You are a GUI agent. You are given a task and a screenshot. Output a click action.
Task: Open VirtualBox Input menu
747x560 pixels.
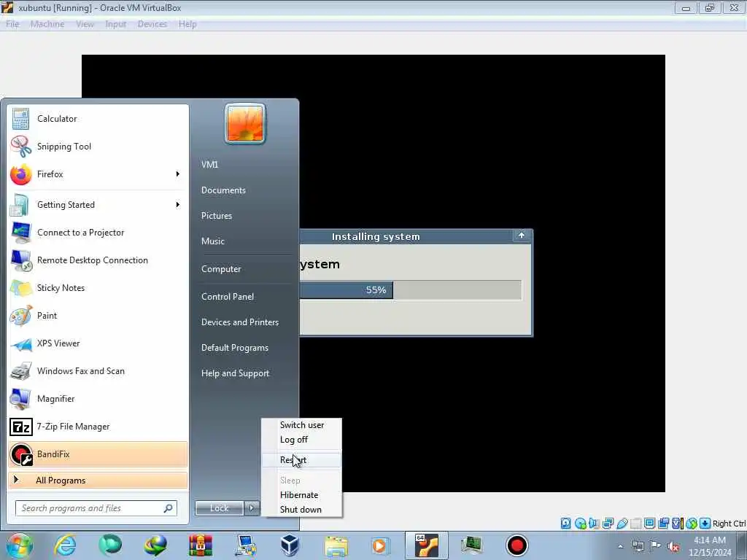[116, 24]
